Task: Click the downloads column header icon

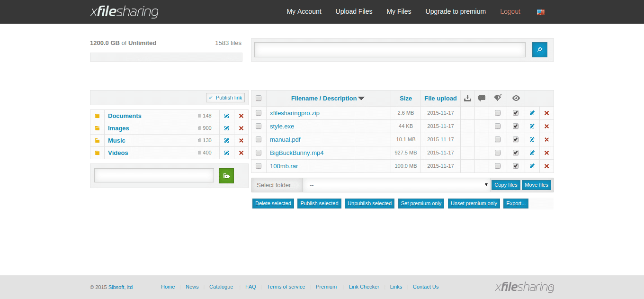Action: (467, 98)
